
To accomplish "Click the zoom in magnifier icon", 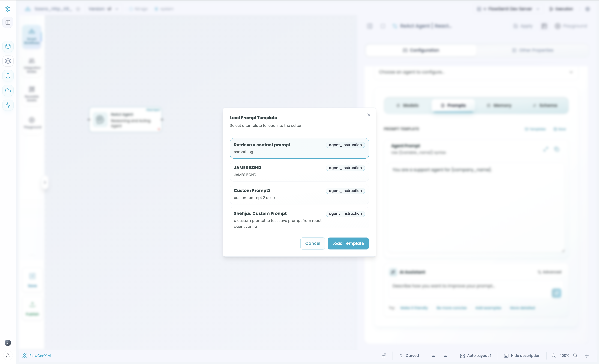I will [x=575, y=356].
